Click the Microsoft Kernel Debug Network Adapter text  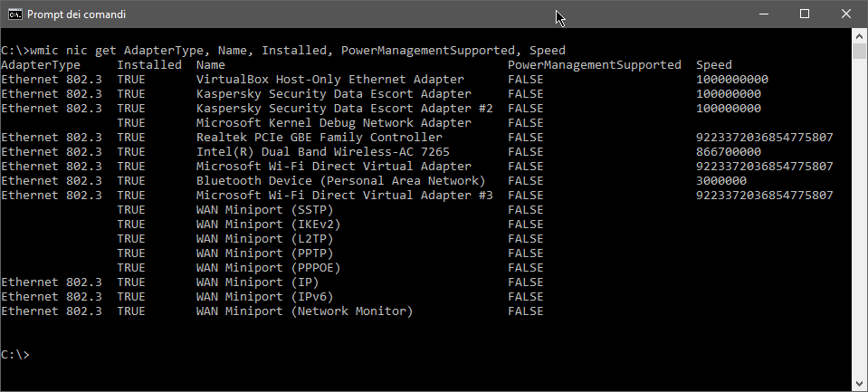(334, 123)
